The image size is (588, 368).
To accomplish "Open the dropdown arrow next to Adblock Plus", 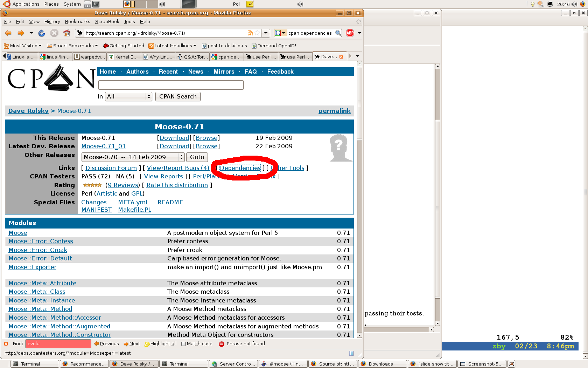I will (359, 33).
